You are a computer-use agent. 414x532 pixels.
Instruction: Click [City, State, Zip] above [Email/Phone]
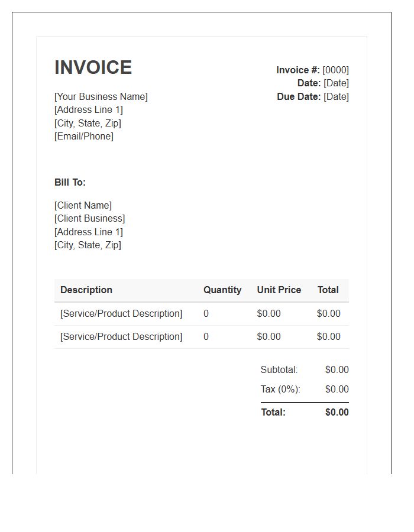coord(88,123)
